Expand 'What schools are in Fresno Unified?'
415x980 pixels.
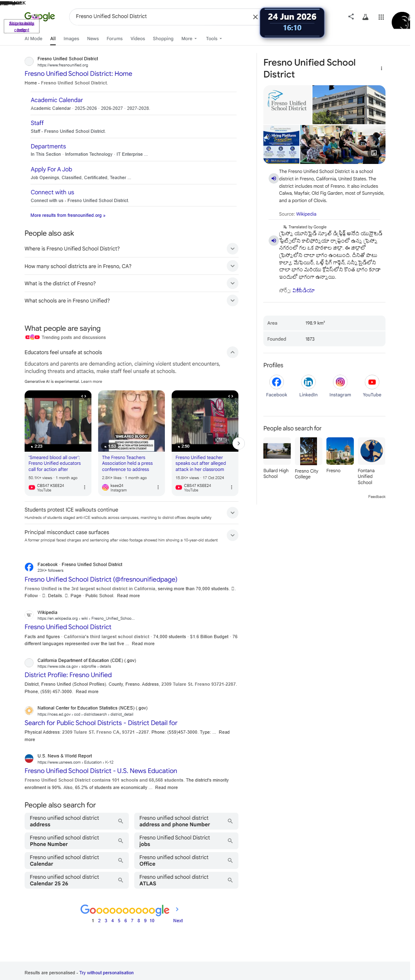point(233,300)
